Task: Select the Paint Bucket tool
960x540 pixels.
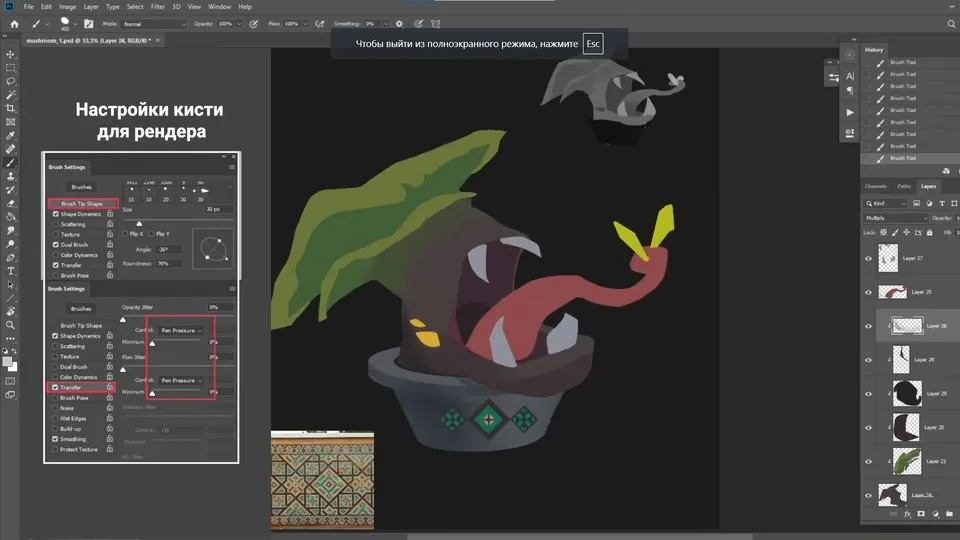Action: tap(10, 217)
